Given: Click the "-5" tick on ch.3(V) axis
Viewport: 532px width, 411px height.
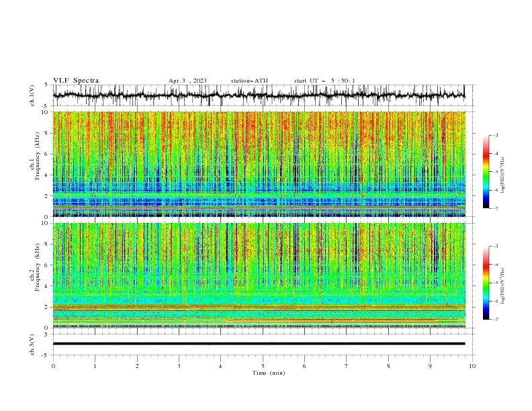Looking at the screenshot, I should click(45, 355).
